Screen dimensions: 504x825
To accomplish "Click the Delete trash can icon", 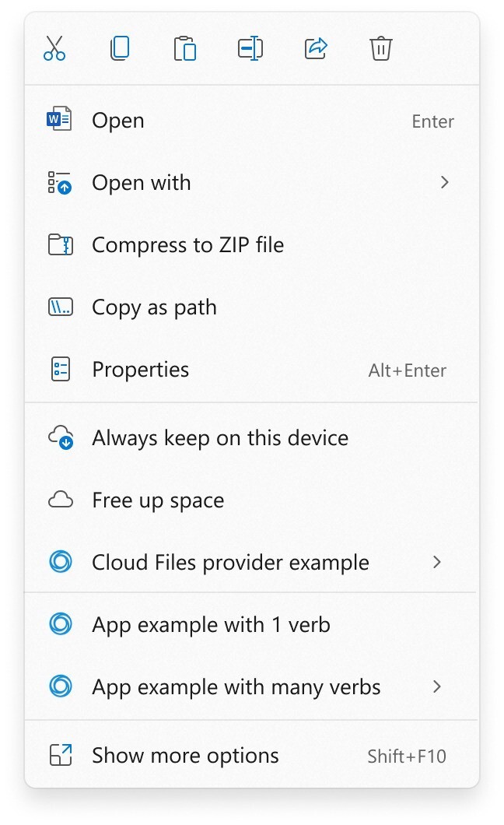I will click(x=380, y=49).
